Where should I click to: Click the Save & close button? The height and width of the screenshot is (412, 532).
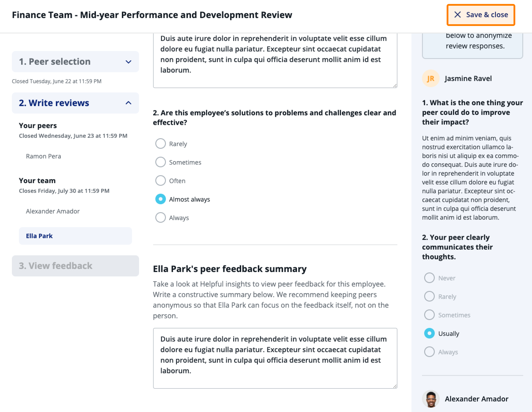point(481,15)
